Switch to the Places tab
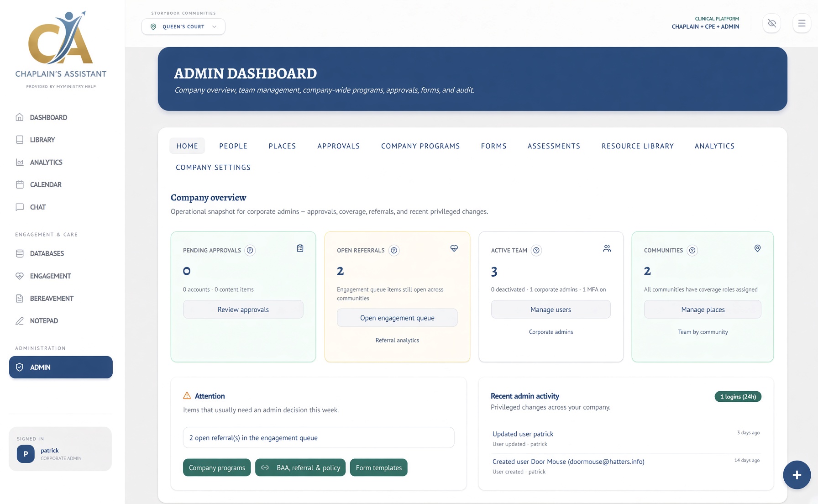This screenshot has height=504, width=818. [282, 146]
